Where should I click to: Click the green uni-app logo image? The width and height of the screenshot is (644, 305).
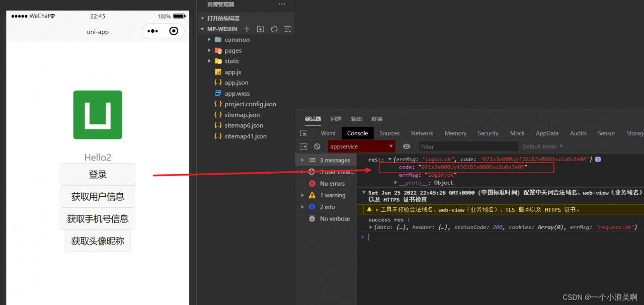98,115
